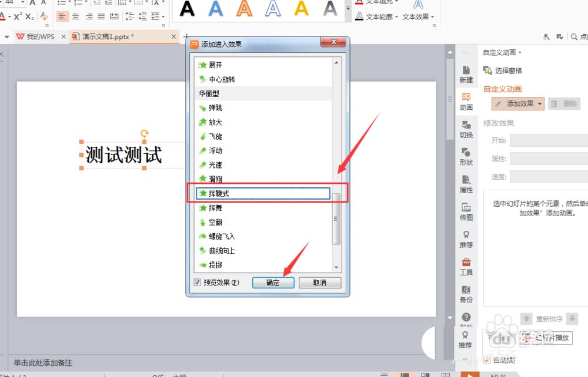The height and width of the screenshot is (377, 588).
Task: Select the 演示文稿1.pptx document tab
Action: point(106,36)
